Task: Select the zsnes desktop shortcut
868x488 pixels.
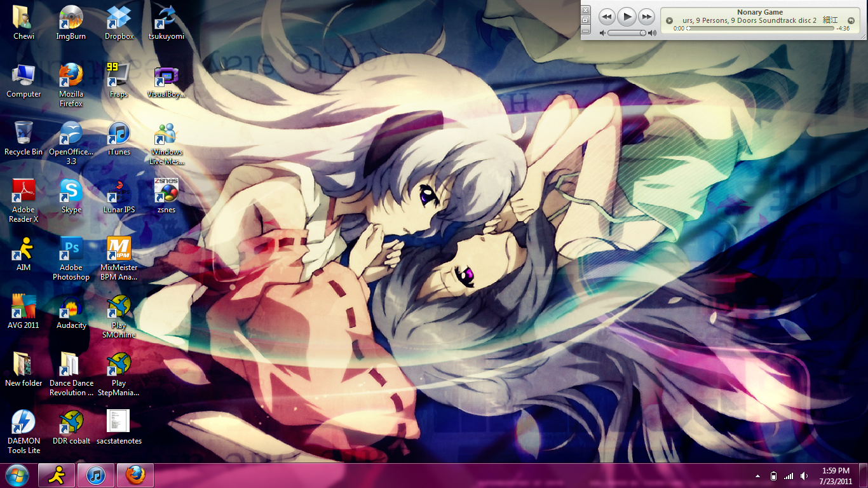Action: point(166,196)
